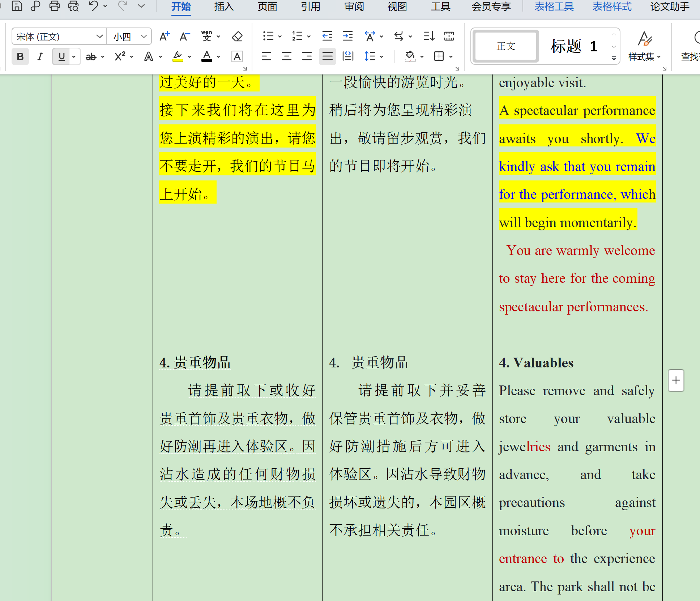The height and width of the screenshot is (601, 700).
Task: Click the character border A icon
Action: [x=237, y=57]
